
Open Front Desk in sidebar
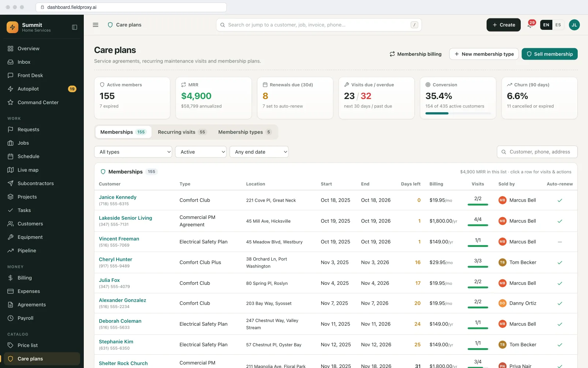point(42,75)
